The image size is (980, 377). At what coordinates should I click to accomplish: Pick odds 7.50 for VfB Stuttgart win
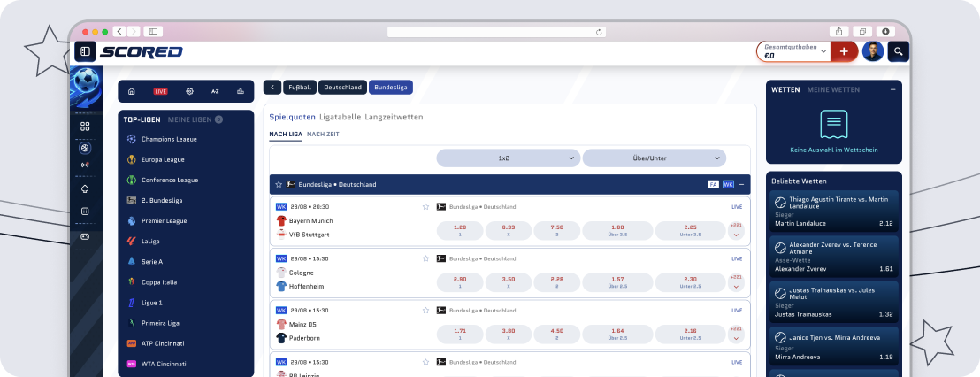pos(556,231)
